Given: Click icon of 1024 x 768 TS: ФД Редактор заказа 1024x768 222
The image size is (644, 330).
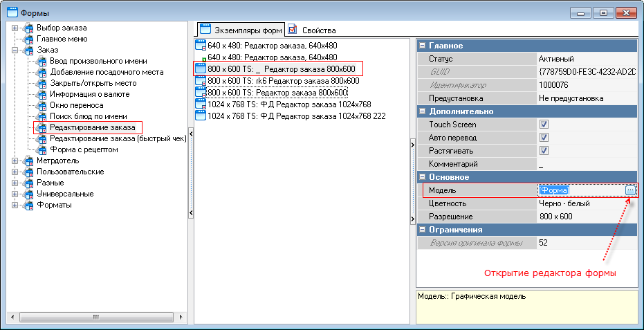Looking at the screenshot, I should [201, 116].
